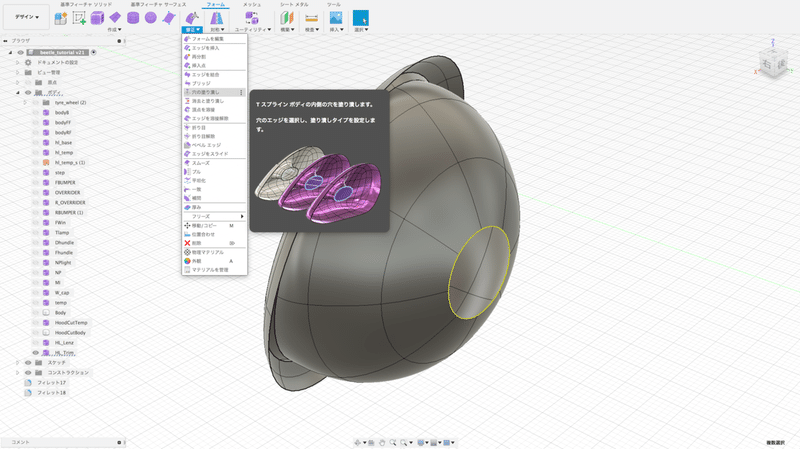Open the 検査 dropdown
800x449 pixels.
pyautogui.click(x=312, y=30)
